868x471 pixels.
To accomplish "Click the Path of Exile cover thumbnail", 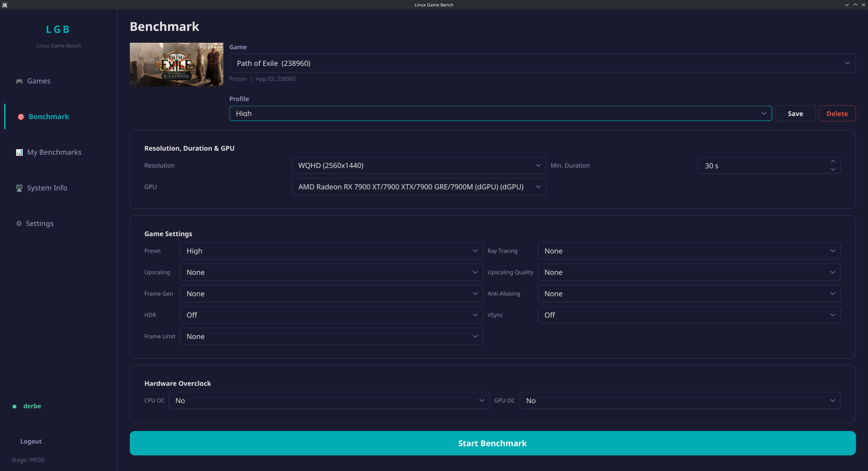I will point(176,64).
